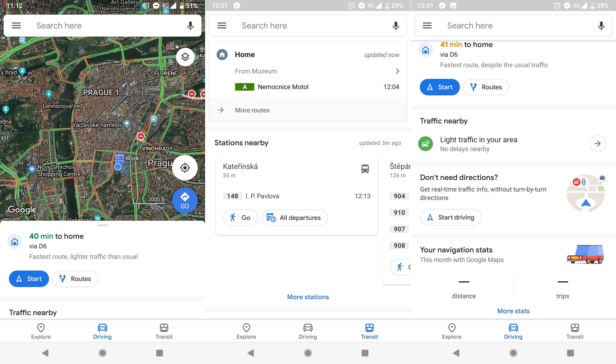This screenshot has width=616, height=364.
Task: Click More stats navigation stats link
Action: click(514, 311)
